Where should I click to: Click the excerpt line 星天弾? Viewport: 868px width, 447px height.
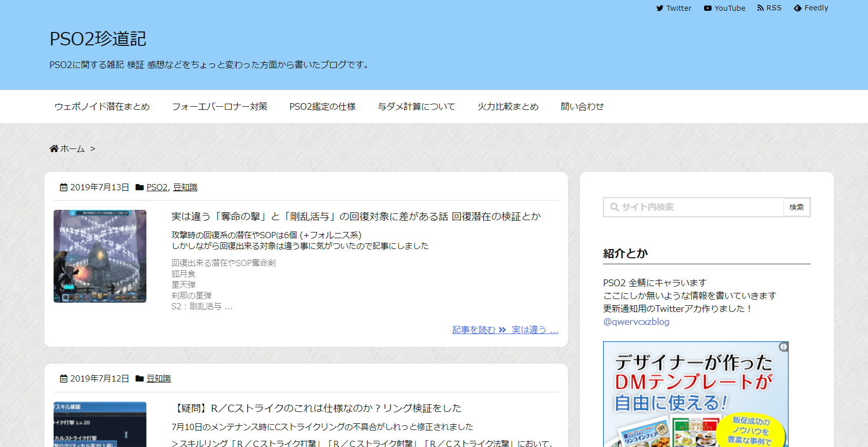point(183,285)
